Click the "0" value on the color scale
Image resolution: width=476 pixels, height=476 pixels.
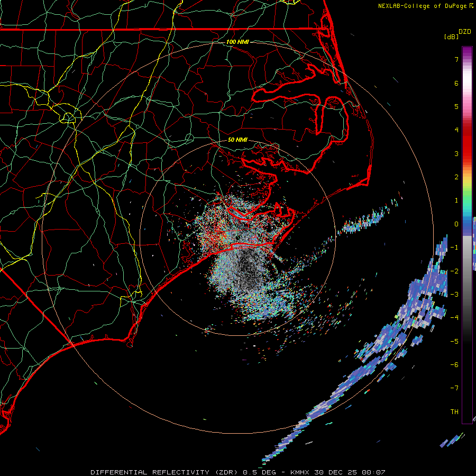tap(456, 224)
